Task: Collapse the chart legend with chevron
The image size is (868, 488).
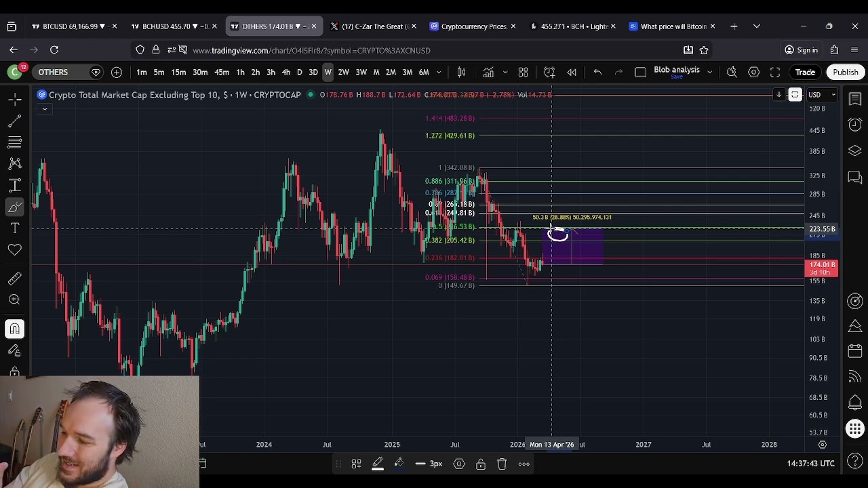Action: (x=44, y=108)
